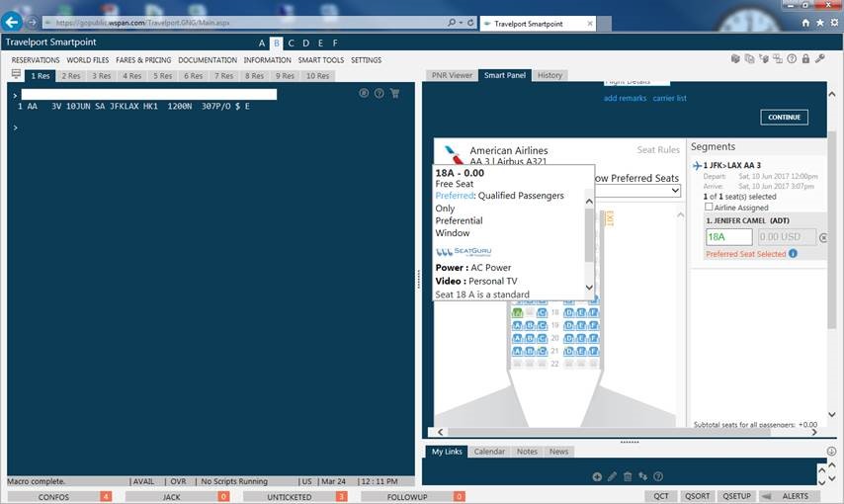Click the address bar refresh icon
This screenshot has width=844, height=504.
coord(469,23)
